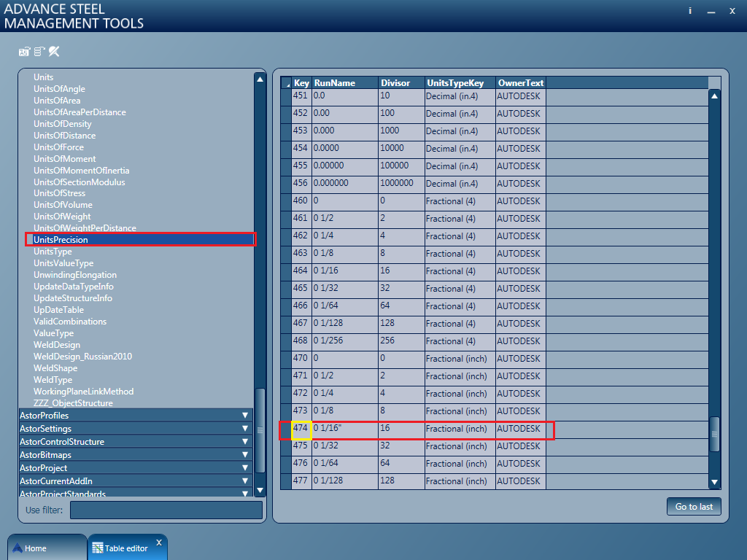Click the Key column header
Viewport: 747px width, 560px height.
[x=301, y=83]
